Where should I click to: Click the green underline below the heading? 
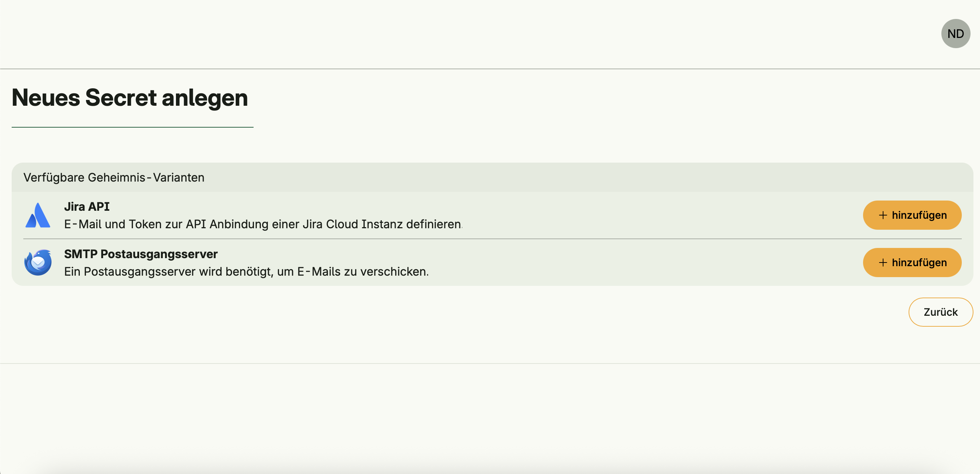132,127
